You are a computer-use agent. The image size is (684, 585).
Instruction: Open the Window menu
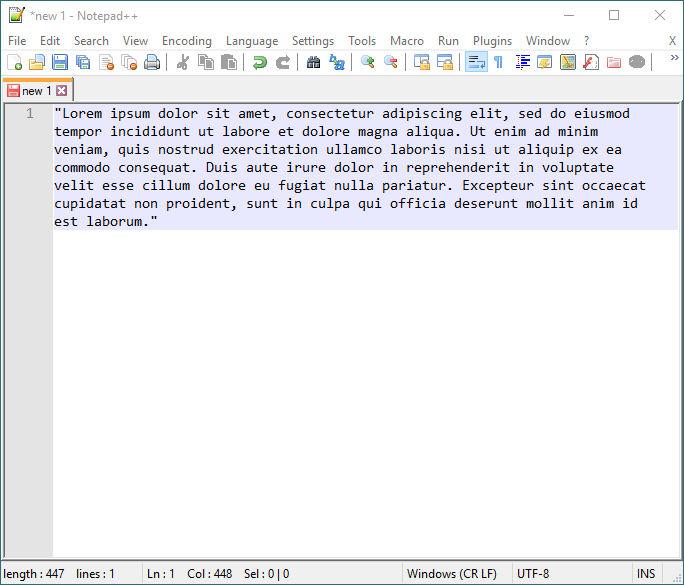pos(547,41)
